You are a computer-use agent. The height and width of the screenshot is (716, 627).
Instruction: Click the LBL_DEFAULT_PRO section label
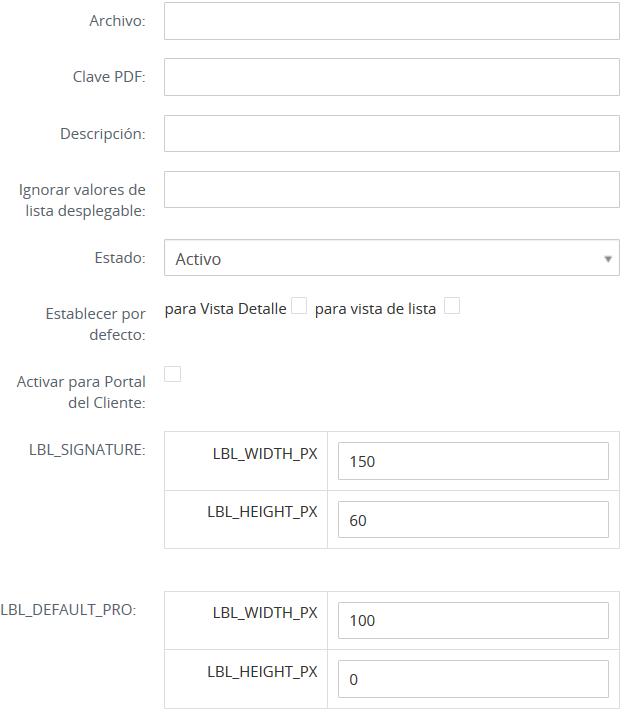click(68, 609)
